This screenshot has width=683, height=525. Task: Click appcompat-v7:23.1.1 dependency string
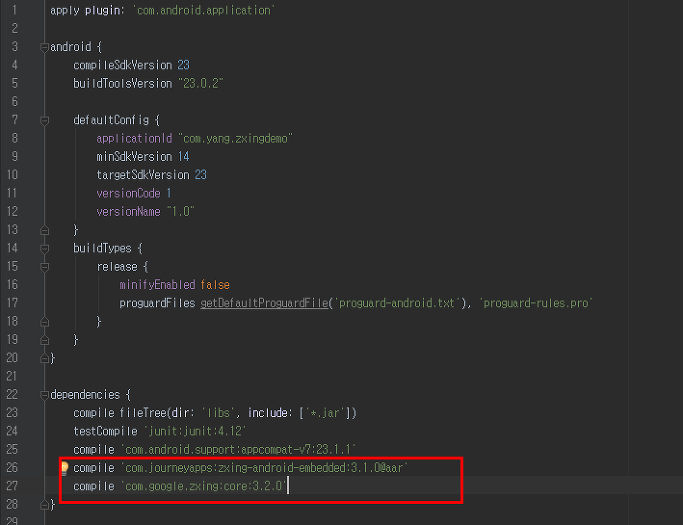pyautogui.click(x=238, y=450)
